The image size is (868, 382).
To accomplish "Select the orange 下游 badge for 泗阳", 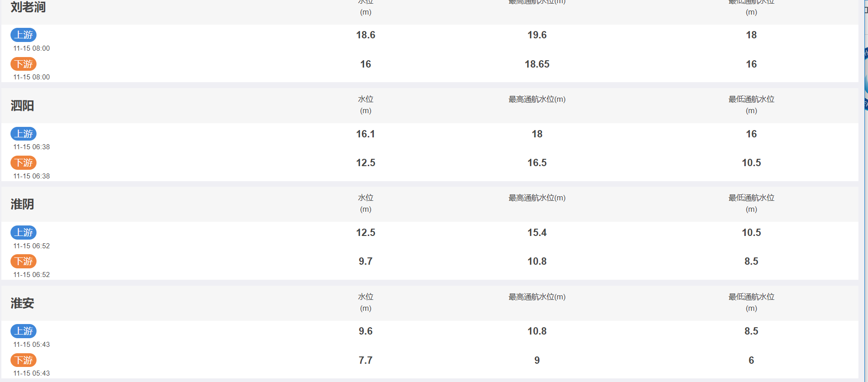I will tap(23, 162).
